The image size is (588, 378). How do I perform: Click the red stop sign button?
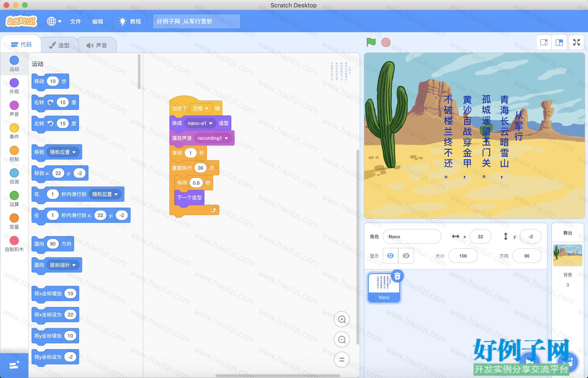[386, 42]
